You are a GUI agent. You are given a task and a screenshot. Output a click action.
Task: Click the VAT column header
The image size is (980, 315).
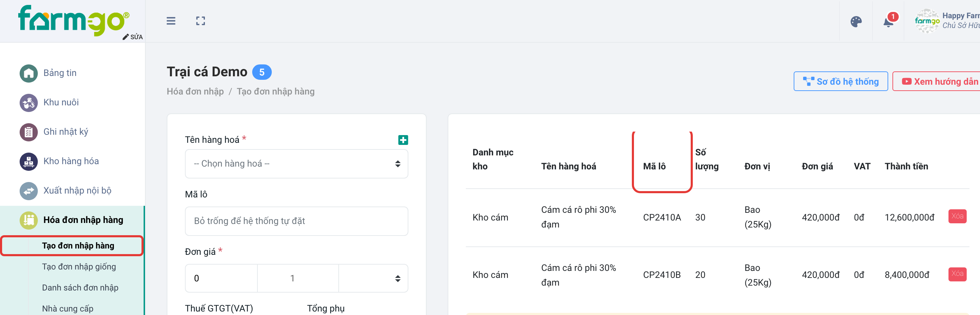862,167
